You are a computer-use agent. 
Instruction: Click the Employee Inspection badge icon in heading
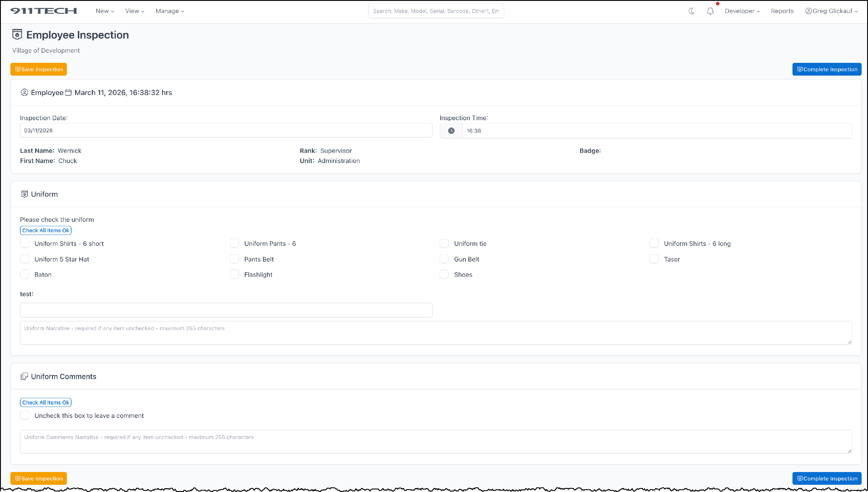click(x=17, y=34)
